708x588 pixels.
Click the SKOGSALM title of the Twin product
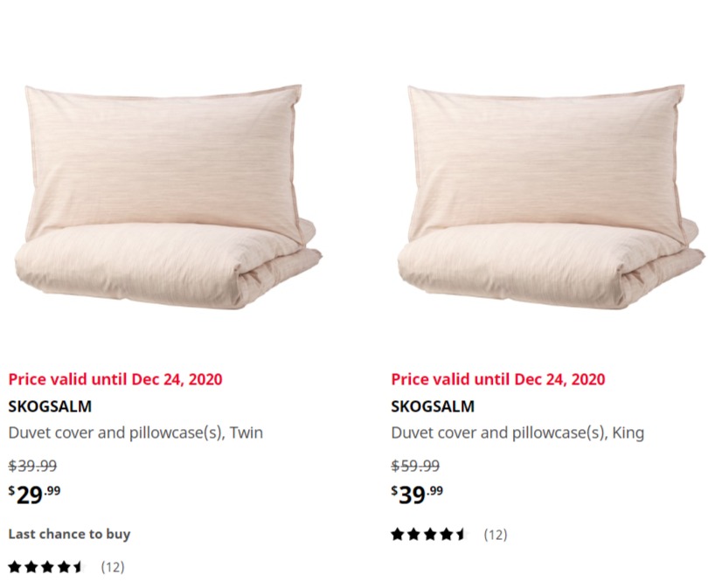click(x=50, y=406)
